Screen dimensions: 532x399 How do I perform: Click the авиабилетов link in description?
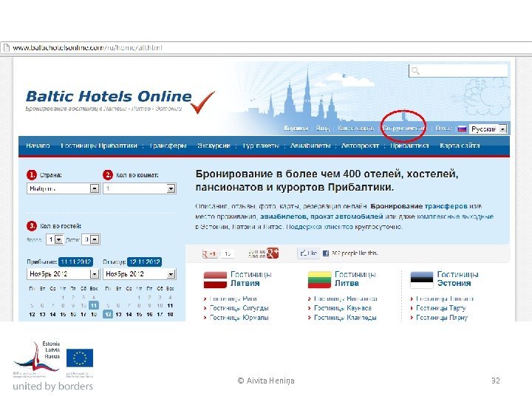[284, 216]
